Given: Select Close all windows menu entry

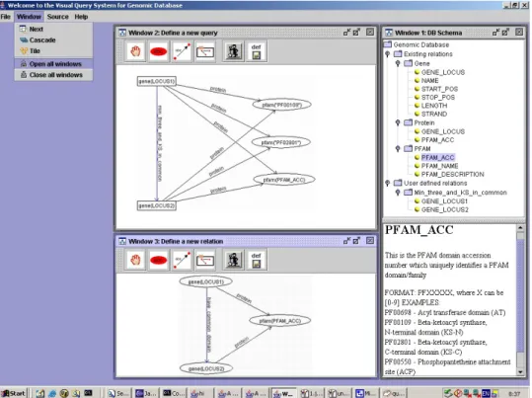Looking at the screenshot, I should click(53, 75).
